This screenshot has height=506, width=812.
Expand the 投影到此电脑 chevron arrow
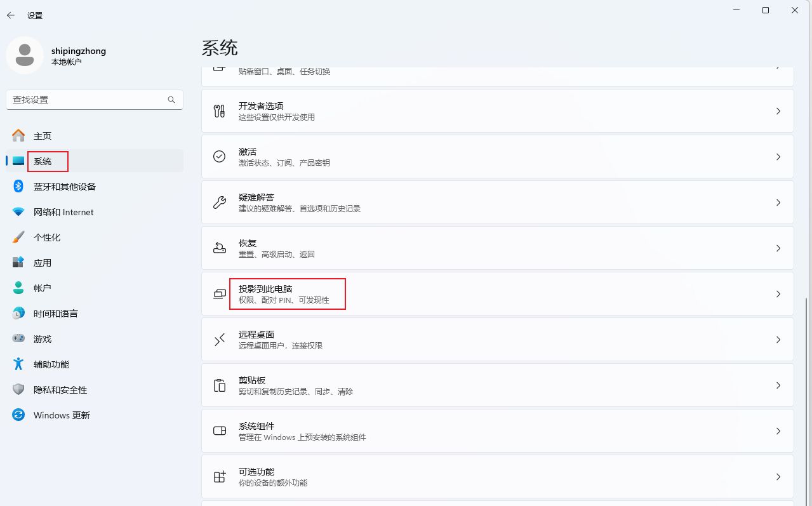(778, 294)
